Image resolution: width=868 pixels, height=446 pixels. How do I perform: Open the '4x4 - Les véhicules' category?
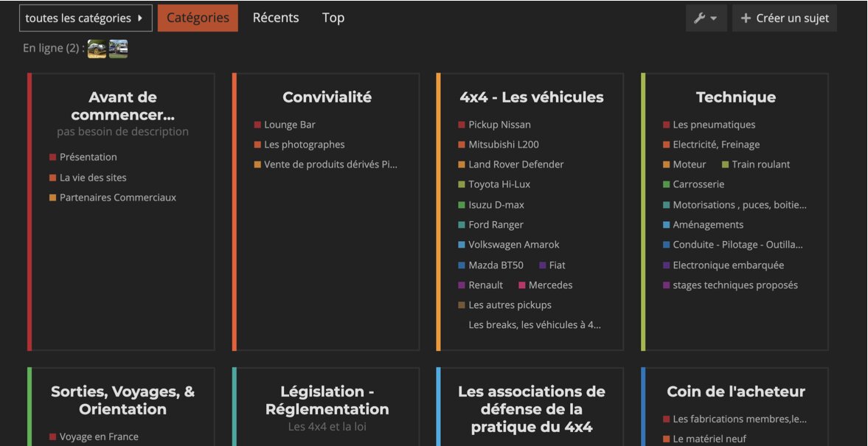pyautogui.click(x=532, y=97)
